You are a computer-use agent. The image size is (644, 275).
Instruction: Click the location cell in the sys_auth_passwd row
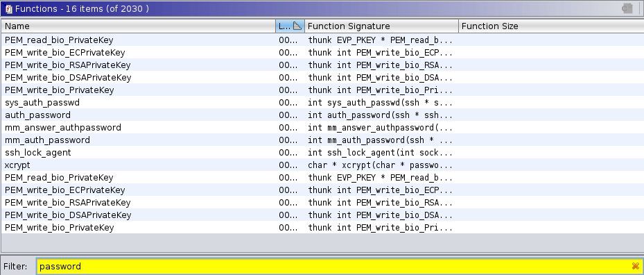(289, 103)
